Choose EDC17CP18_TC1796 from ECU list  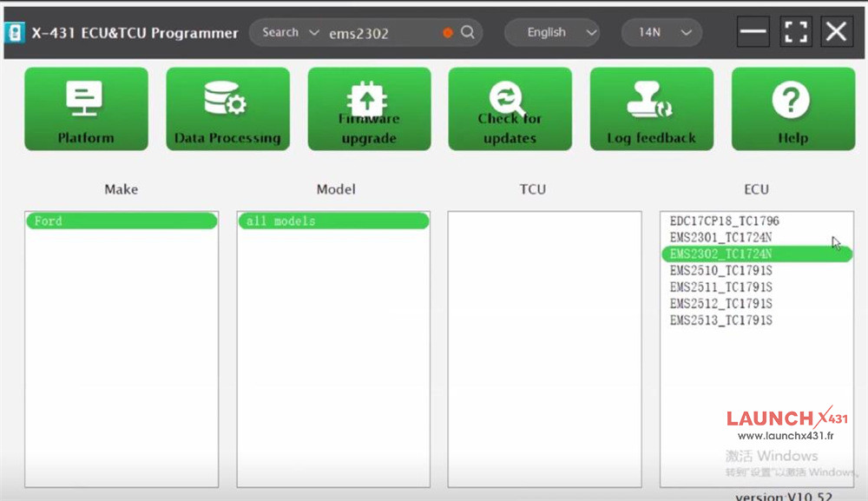coord(724,221)
